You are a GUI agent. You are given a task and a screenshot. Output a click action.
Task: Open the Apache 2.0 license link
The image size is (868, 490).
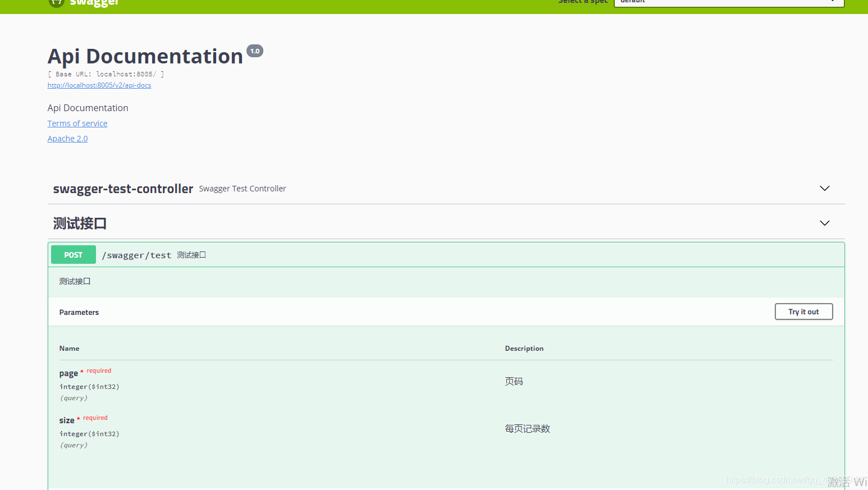coord(67,138)
